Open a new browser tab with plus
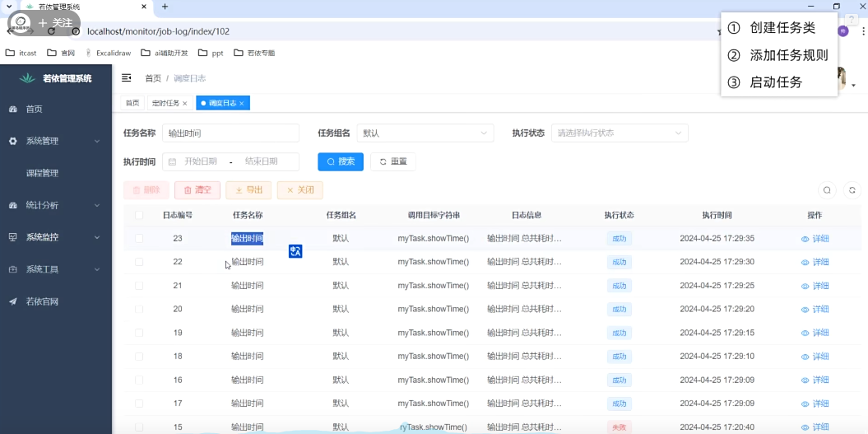 click(x=165, y=7)
